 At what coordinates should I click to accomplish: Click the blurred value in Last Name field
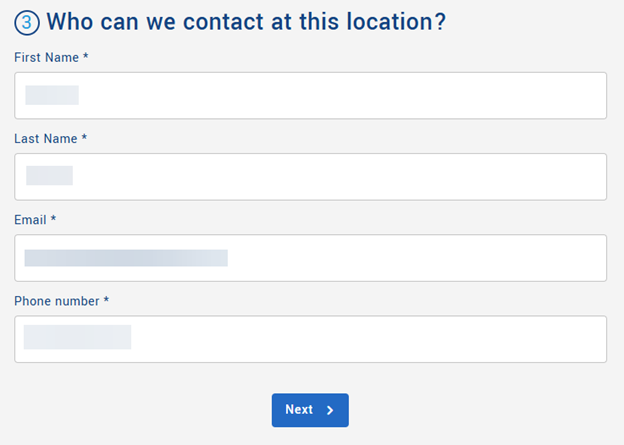point(49,176)
